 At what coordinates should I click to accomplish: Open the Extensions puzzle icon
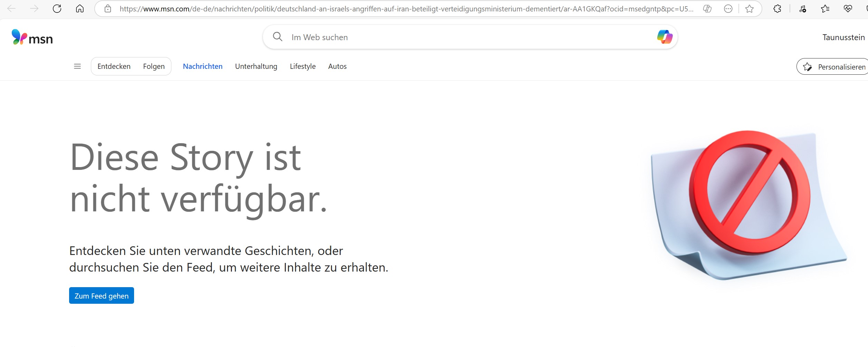(777, 9)
